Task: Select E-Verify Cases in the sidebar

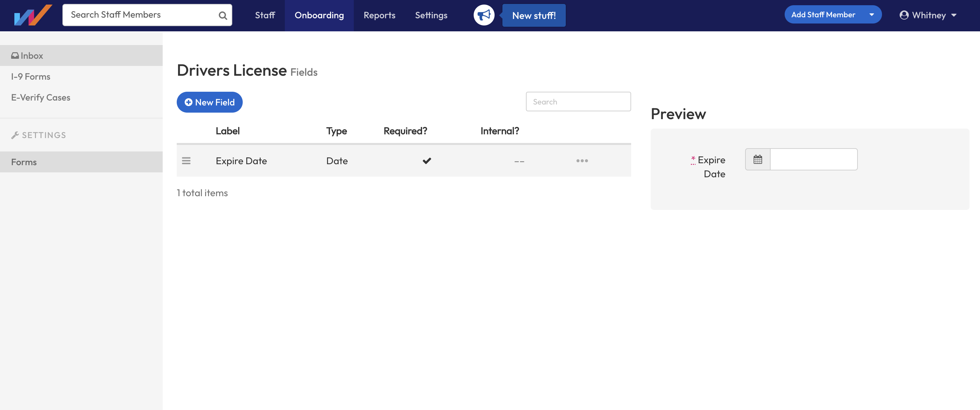Action: click(x=41, y=97)
